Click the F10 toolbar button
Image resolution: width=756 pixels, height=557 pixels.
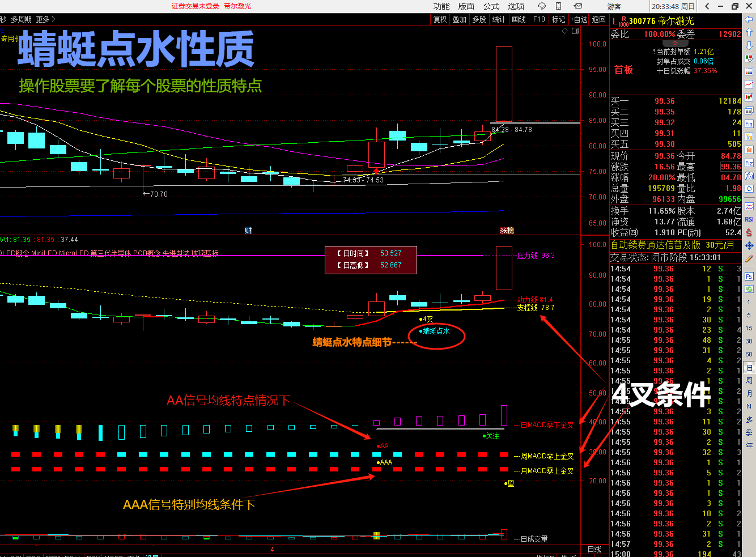click(x=539, y=19)
